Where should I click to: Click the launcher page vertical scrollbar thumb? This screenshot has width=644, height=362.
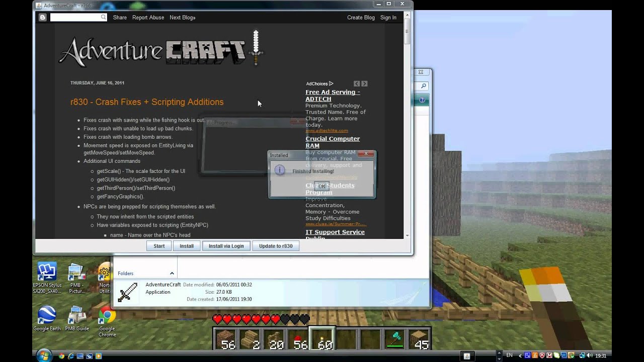click(407, 32)
